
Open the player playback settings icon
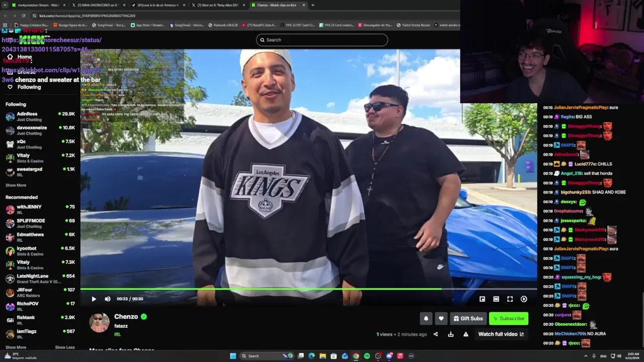point(524,299)
